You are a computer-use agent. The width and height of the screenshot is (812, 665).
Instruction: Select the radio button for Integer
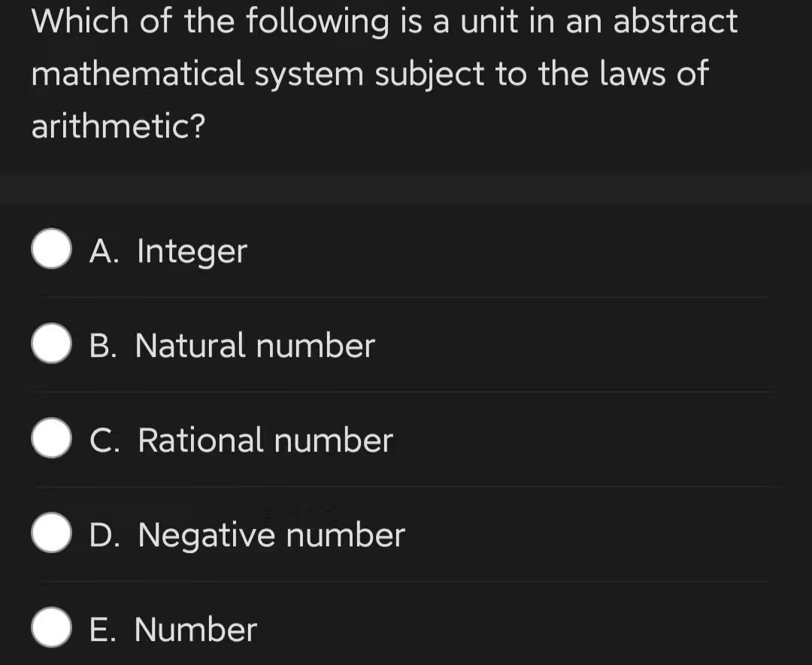coord(52,250)
